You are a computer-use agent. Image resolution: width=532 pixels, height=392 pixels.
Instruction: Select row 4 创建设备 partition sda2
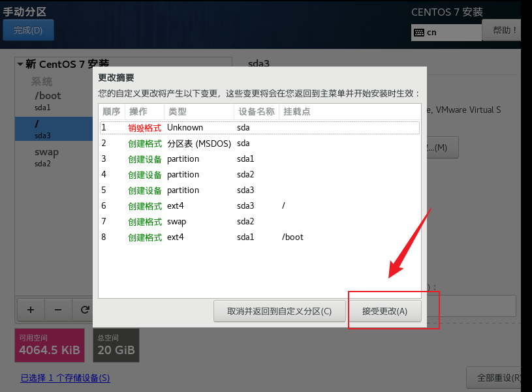coord(260,175)
